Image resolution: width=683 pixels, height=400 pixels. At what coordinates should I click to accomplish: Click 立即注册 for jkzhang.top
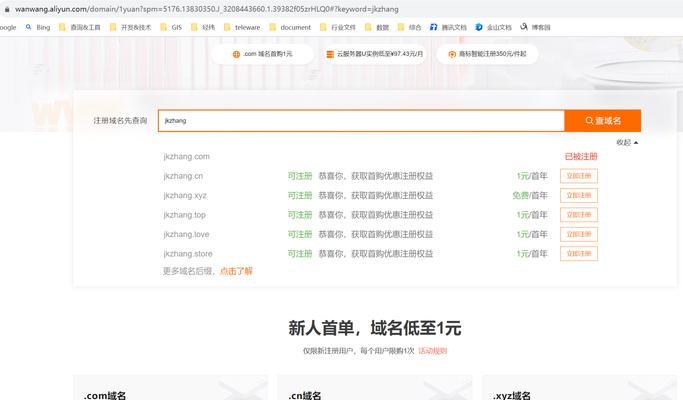[579, 215]
